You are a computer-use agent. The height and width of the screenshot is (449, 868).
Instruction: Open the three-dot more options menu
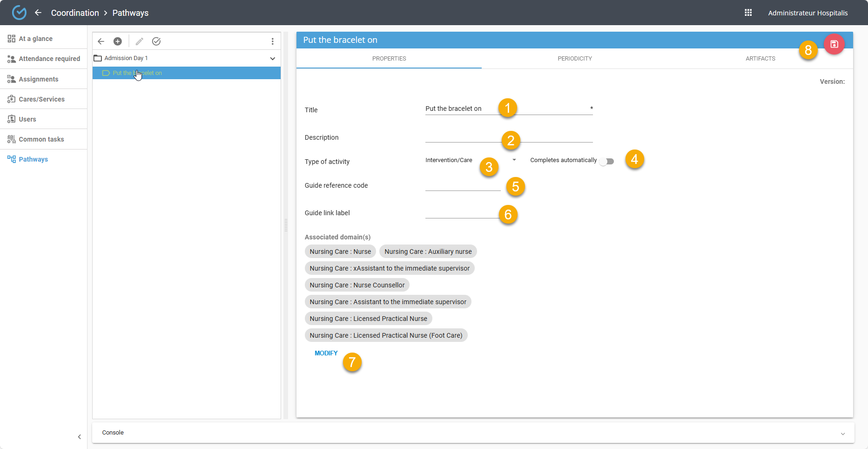(x=272, y=41)
